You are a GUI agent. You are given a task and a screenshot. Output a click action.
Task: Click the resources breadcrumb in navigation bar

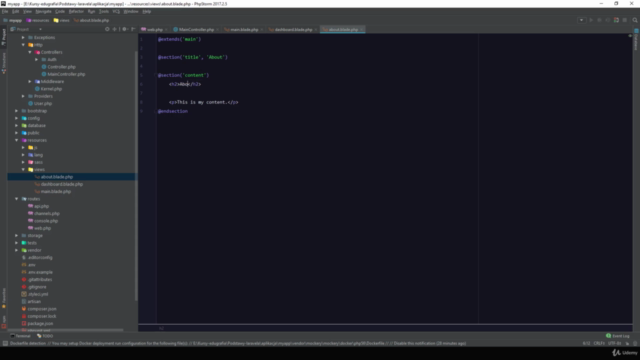click(38, 20)
